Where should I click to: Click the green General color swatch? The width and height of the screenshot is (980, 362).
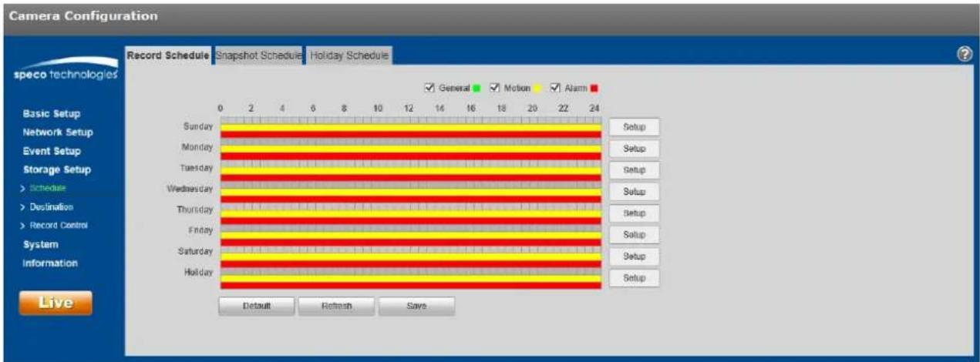pyautogui.click(x=477, y=89)
